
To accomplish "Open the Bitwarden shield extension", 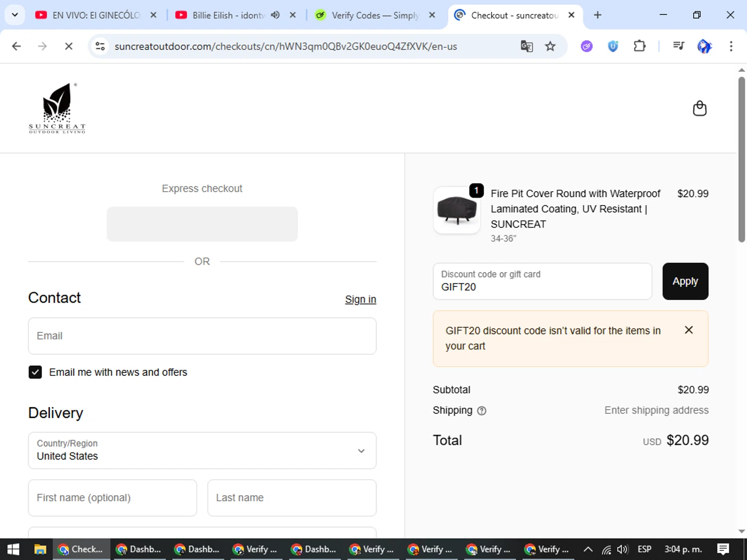I will [x=613, y=46].
